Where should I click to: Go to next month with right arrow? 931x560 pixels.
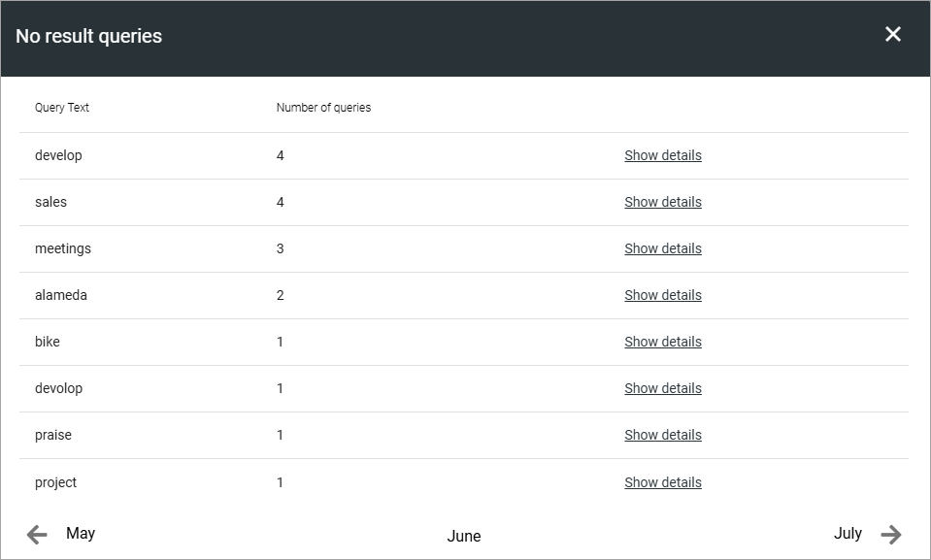891,535
